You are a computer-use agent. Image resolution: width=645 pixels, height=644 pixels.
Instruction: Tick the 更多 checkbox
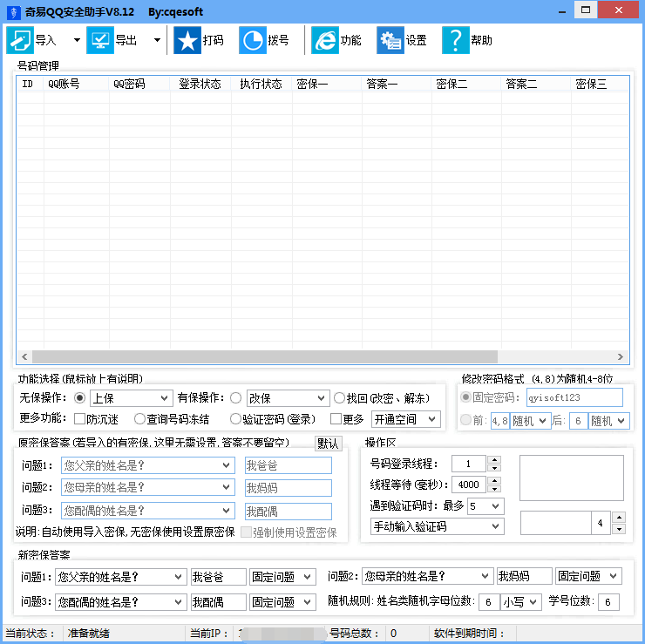click(336, 419)
